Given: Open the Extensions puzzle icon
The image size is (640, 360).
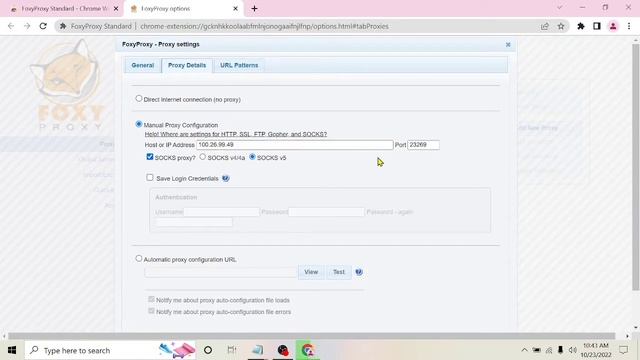Looking at the screenshot, I should [x=580, y=26].
